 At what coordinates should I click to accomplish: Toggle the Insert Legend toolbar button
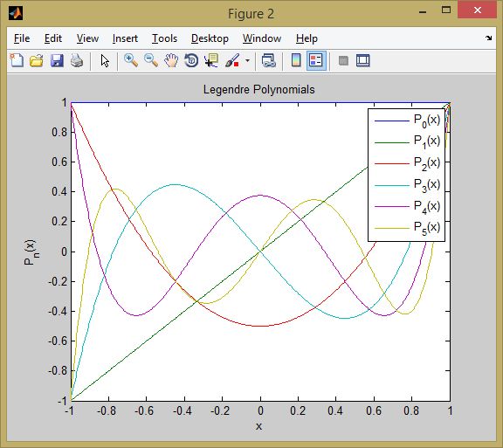[x=316, y=60]
